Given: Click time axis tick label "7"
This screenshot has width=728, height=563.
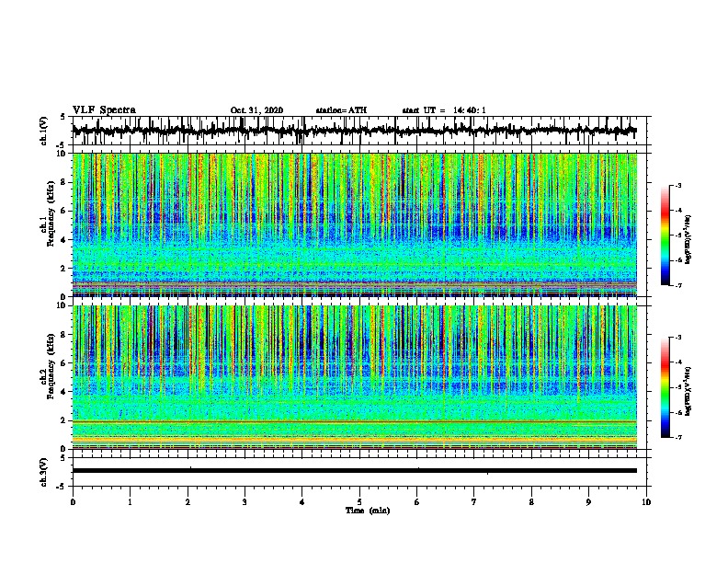Looking at the screenshot, I should click(474, 502).
